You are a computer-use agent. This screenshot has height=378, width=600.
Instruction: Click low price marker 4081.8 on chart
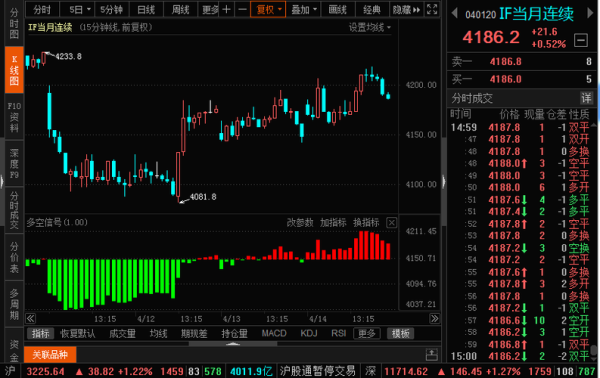tap(203, 197)
